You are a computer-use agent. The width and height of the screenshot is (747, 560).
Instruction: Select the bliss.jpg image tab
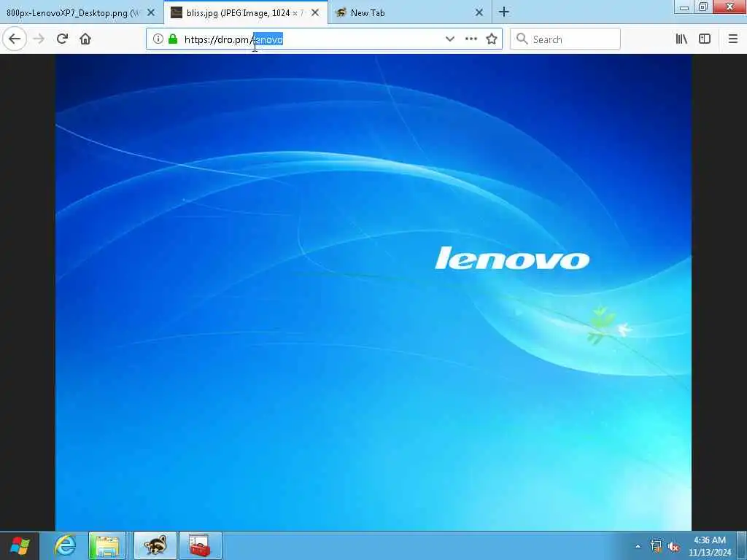point(245,13)
